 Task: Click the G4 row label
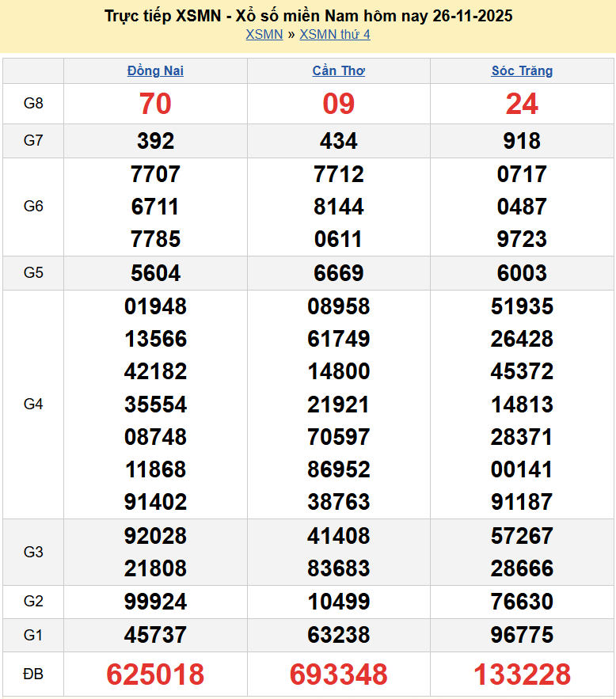pos(33,405)
